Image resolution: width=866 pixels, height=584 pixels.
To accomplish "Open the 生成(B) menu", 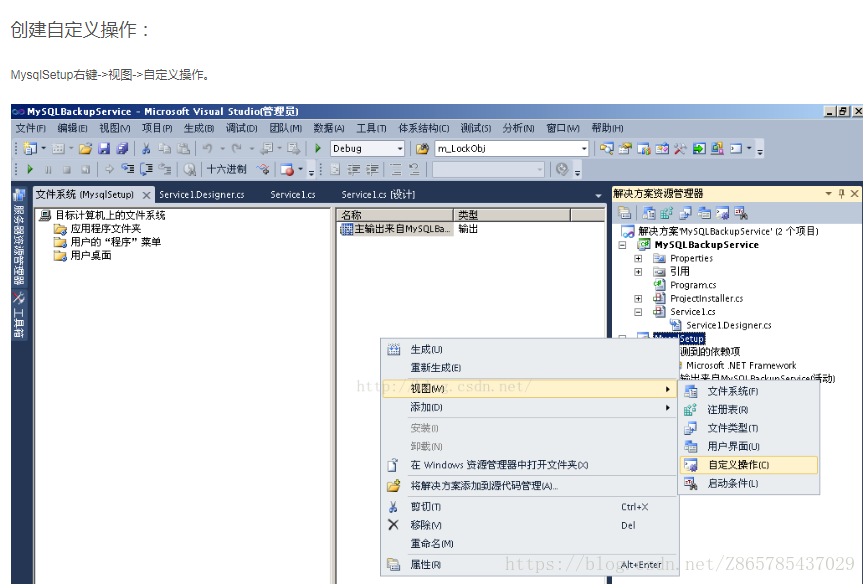I will coord(199,128).
